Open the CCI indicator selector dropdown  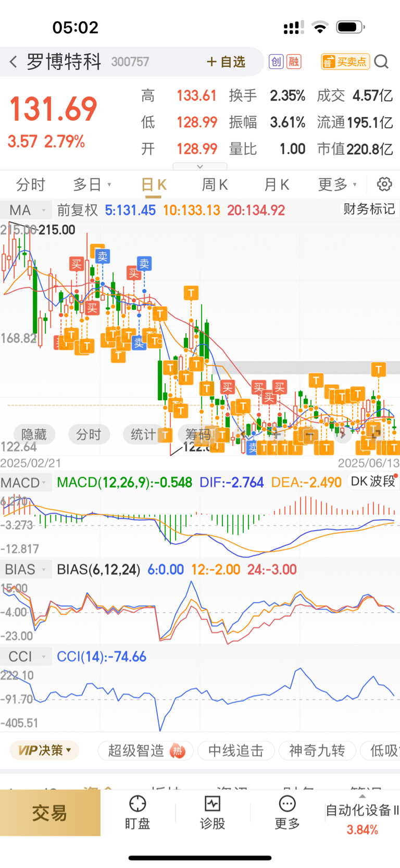pos(25,657)
